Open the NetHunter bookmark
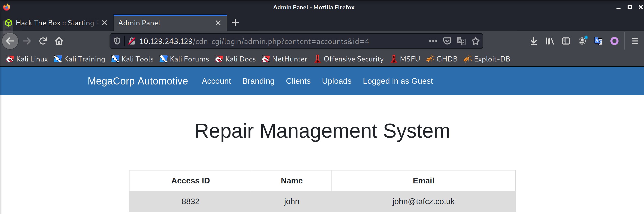This screenshot has width=644, height=214. [285, 59]
